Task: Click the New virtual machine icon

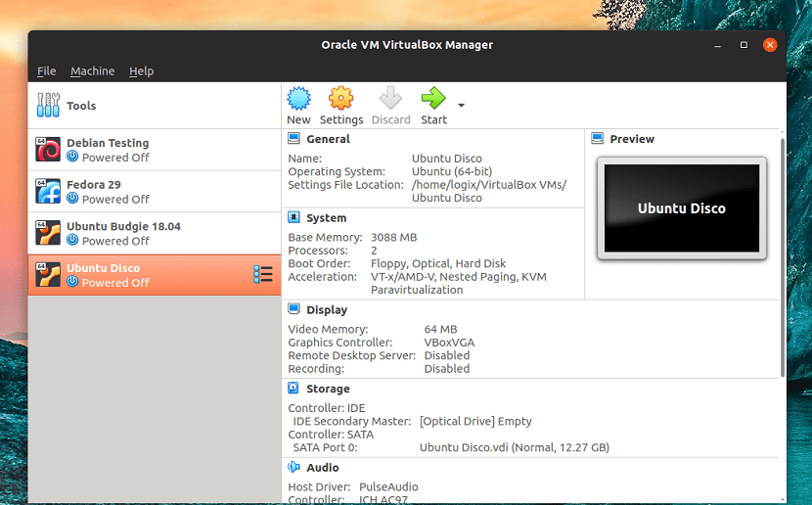Action: click(x=298, y=99)
